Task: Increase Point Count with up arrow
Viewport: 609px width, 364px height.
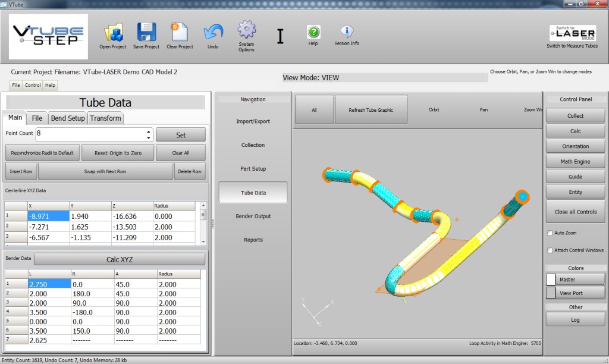Action: [x=148, y=131]
